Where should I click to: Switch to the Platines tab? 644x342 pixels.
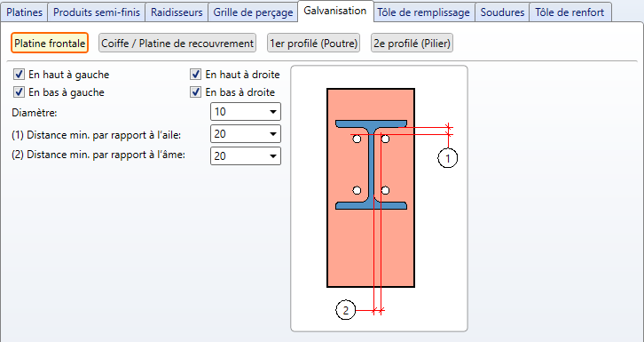tap(24, 12)
